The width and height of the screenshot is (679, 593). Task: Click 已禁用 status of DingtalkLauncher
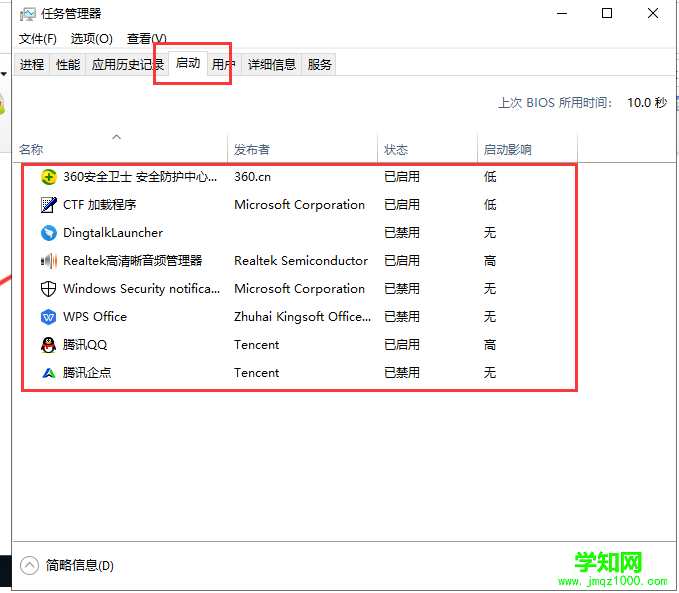(x=402, y=233)
